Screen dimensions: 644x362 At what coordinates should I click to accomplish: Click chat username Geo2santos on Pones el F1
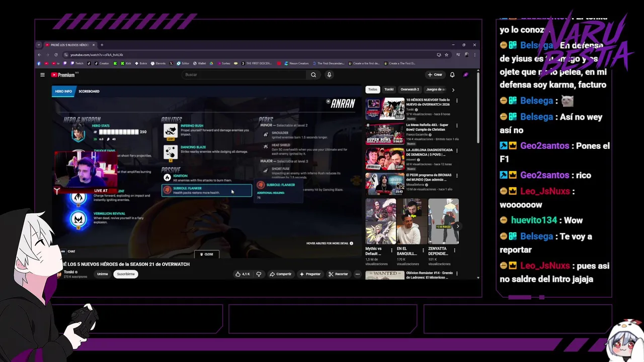click(545, 146)
